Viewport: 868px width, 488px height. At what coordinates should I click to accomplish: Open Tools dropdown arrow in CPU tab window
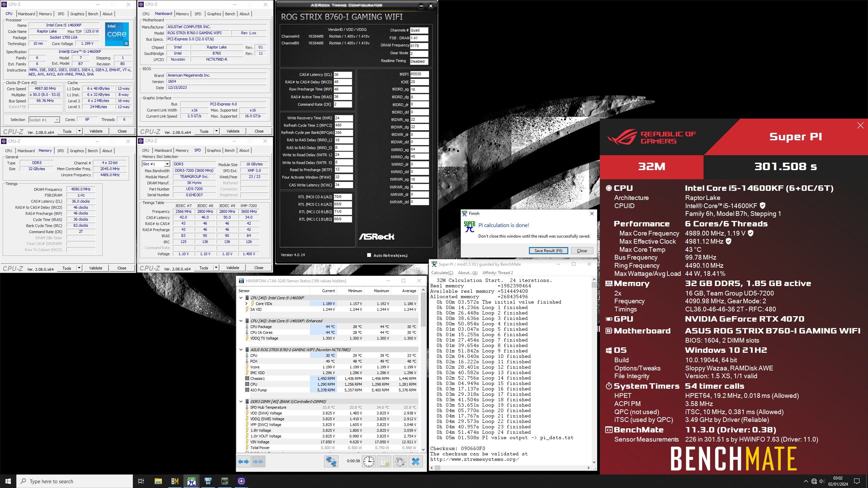[x=79, y=131]
